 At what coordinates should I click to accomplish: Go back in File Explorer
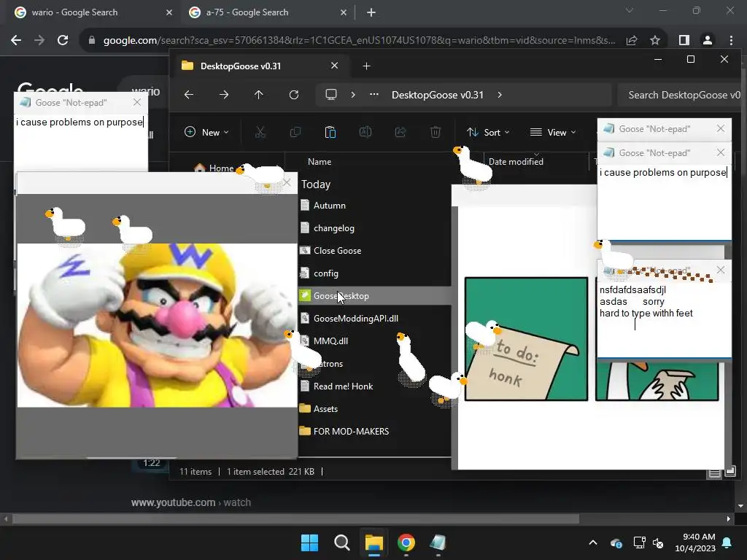[189, 95]
